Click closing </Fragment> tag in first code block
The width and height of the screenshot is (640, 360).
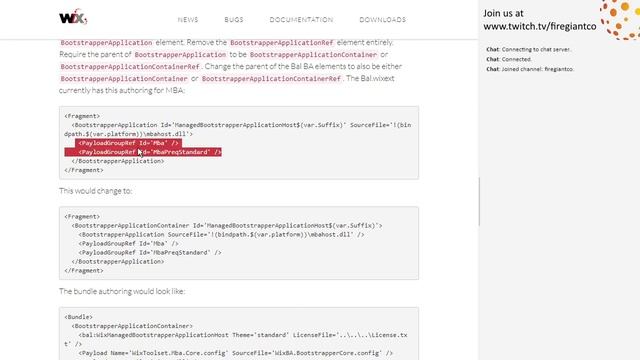pyautogui.click(x=84, y=170)
